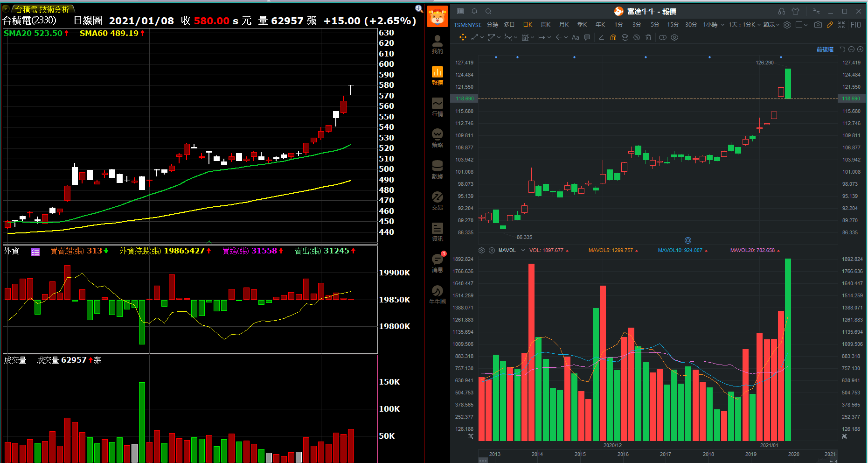Select the measurement range drawing tool
868x463 pixels.
click(542, 37)
